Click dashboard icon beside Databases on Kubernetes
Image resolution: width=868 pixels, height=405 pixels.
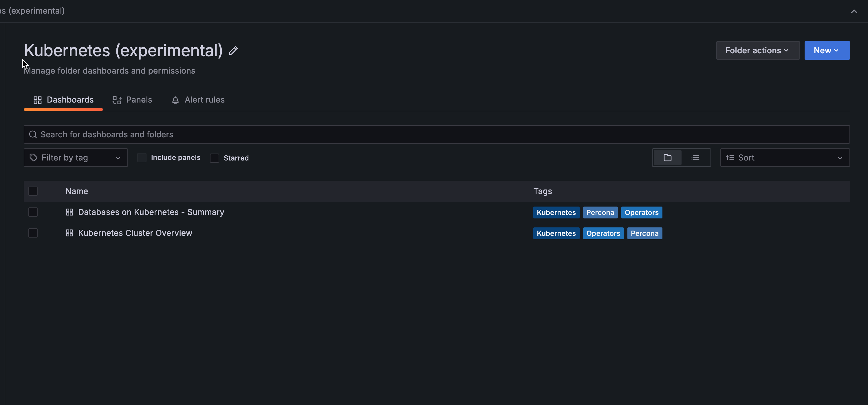[x=69, y=212]
